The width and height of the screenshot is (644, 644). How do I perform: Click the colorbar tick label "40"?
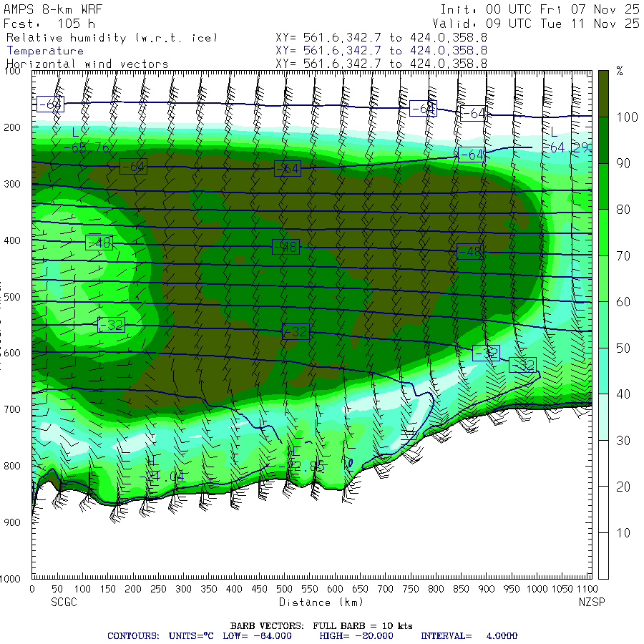click(x=623, y=394)
